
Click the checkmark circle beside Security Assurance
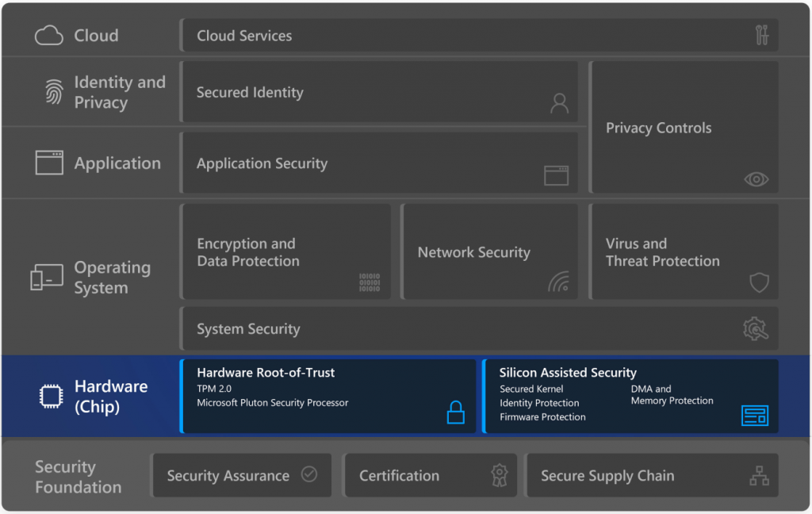(308, 474)
